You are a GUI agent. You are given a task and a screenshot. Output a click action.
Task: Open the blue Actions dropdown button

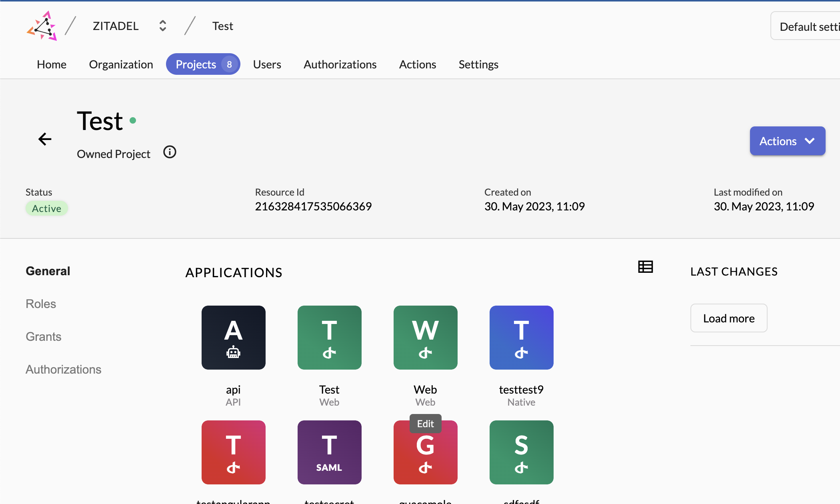[x=787, y=141]
